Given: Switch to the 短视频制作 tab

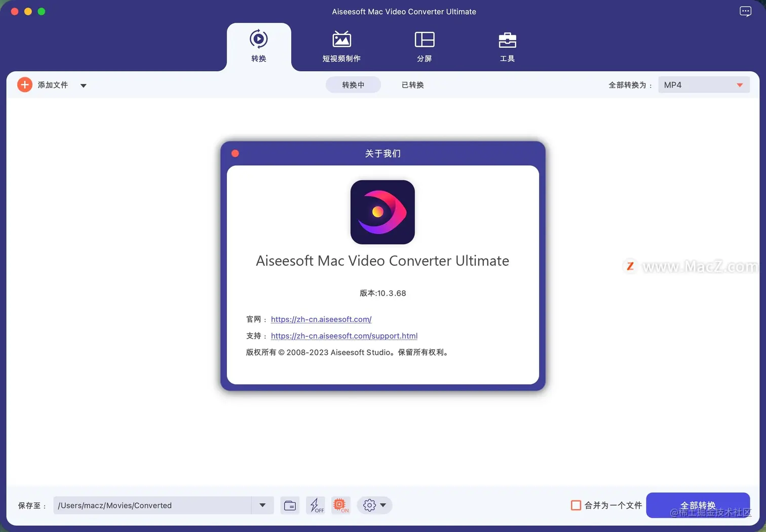Looking at the screenshot, I should (x=341, y=47).
